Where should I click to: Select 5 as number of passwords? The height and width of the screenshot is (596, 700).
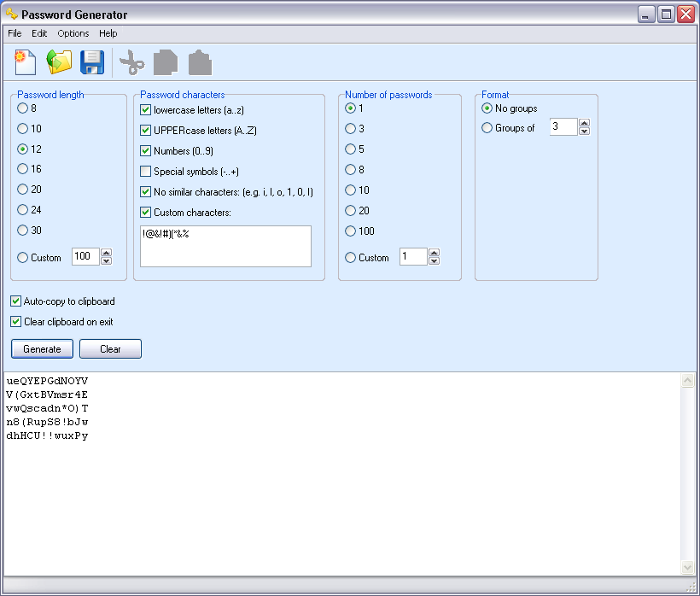click(351, 149)
